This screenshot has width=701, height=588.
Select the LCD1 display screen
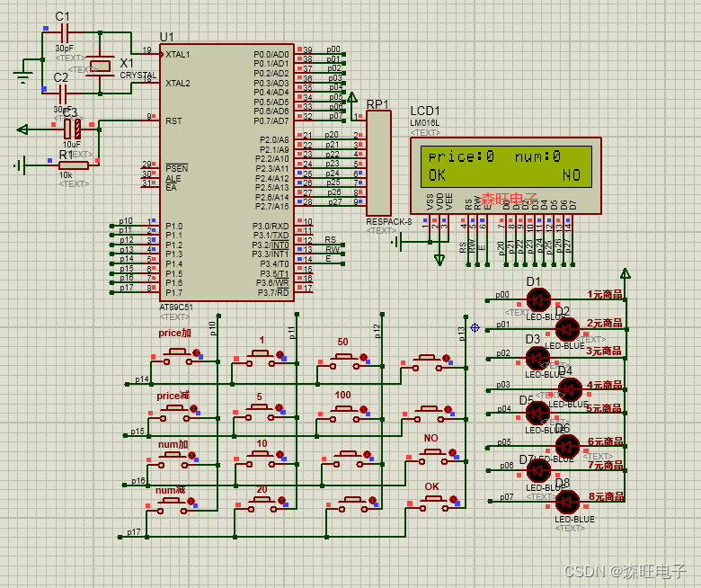pyautogui.click(x=506, y=166)
